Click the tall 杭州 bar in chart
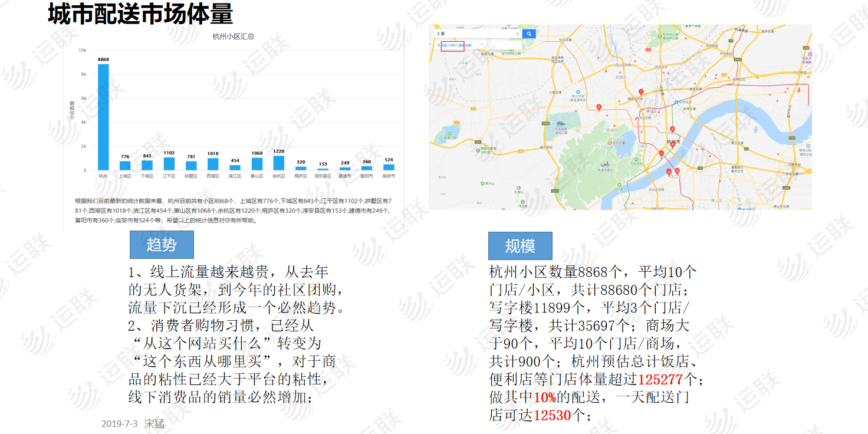This screenshot has width=868, height=434. [103, 117]
